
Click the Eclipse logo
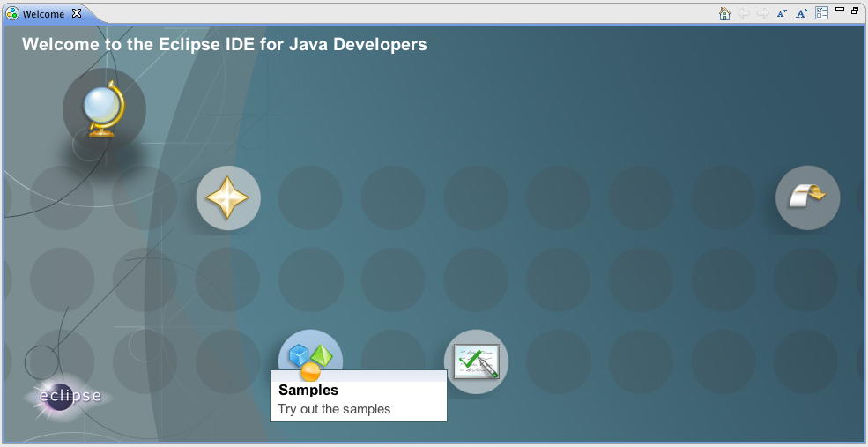(x=70, y=397)
